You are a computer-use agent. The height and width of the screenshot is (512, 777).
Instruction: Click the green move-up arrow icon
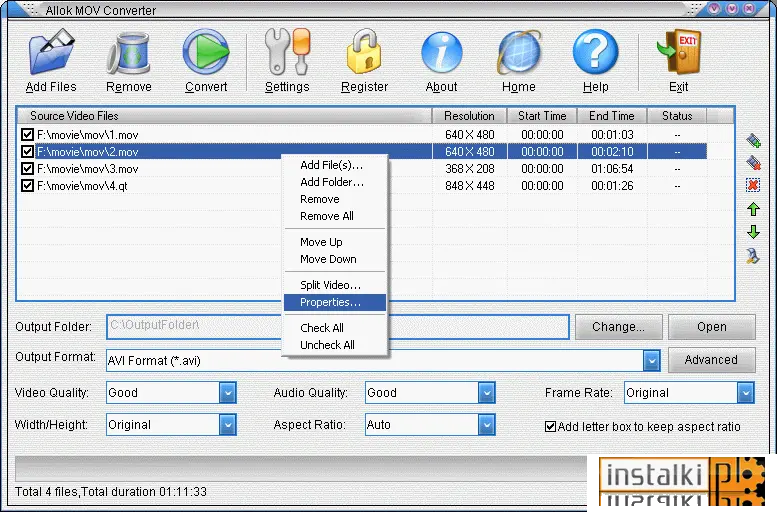(x=753, y=209)
